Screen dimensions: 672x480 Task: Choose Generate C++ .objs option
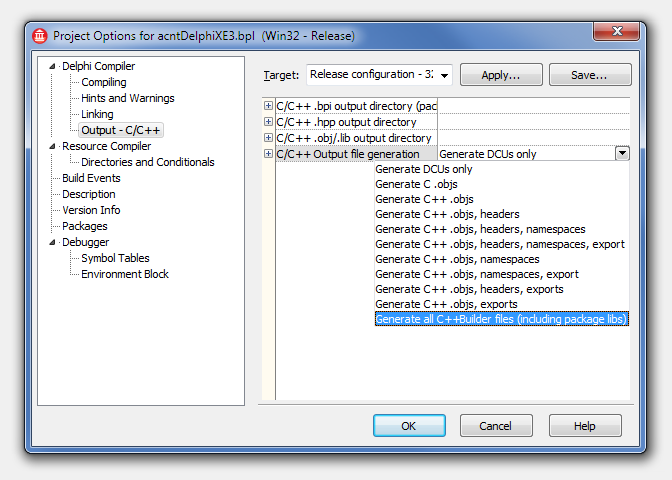(502, 199)
